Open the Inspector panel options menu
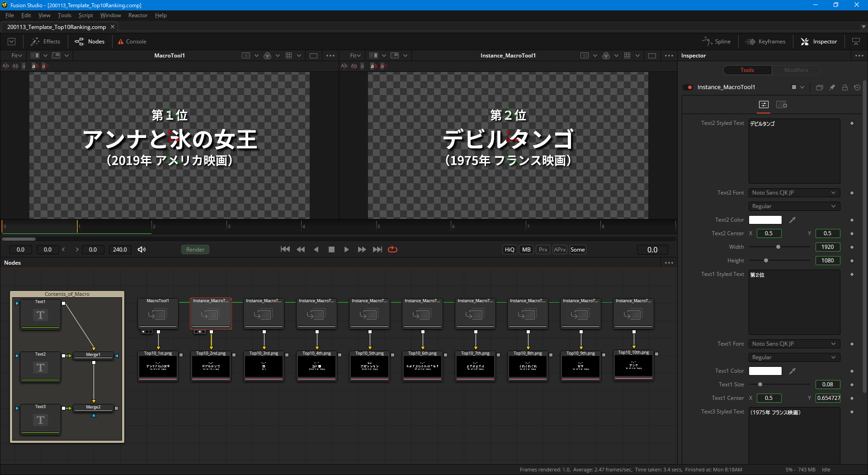Viewport: 868px width, 475px height. (859, 56)
